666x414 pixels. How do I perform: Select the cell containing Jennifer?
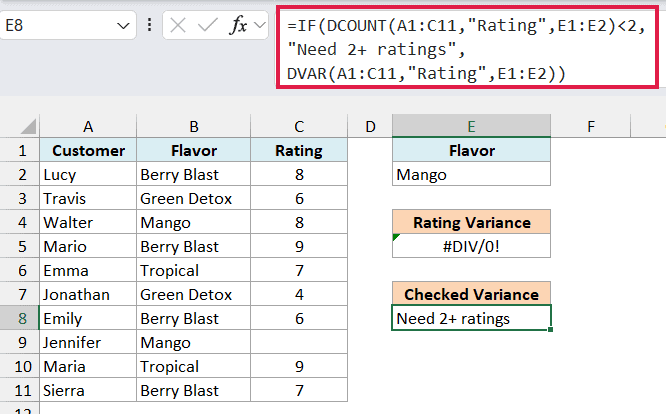tap(88, 342)
